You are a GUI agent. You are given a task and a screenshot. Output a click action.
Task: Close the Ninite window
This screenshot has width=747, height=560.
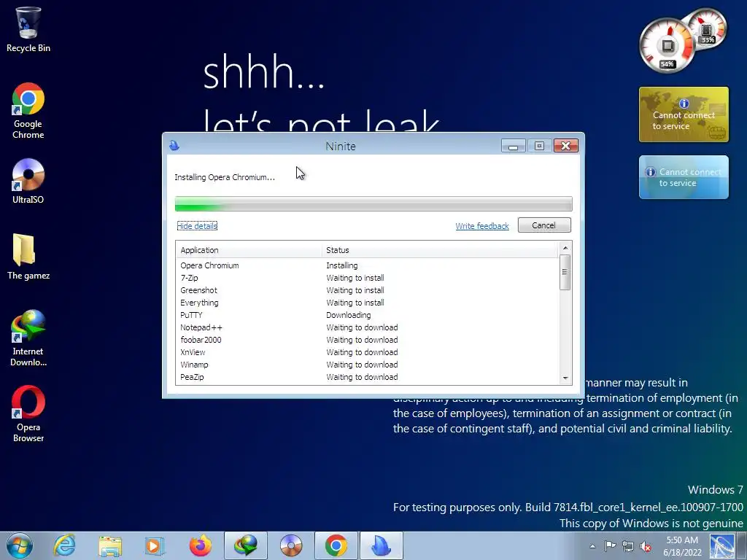click(x=566, y=146)
